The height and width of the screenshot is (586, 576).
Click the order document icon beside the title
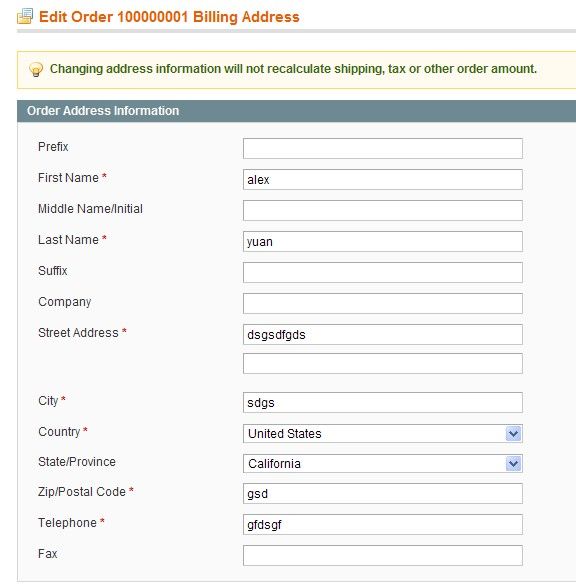25,16
